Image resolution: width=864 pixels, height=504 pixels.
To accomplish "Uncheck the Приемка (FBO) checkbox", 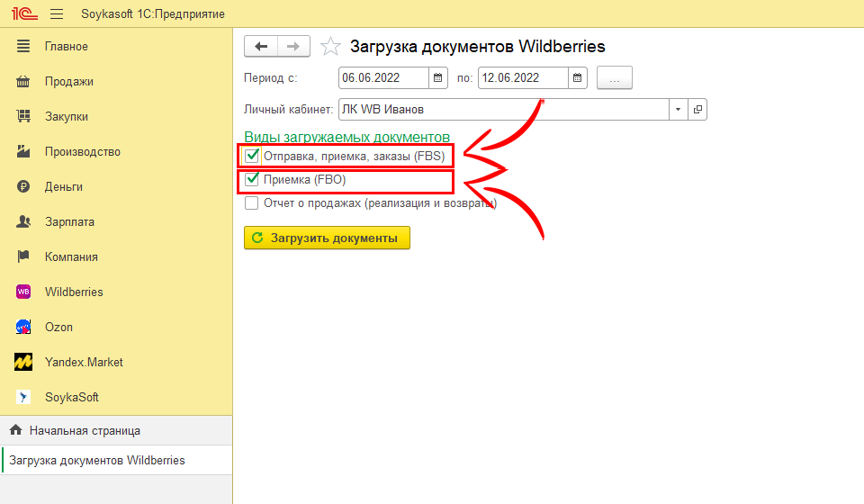I will coord(253,180).
